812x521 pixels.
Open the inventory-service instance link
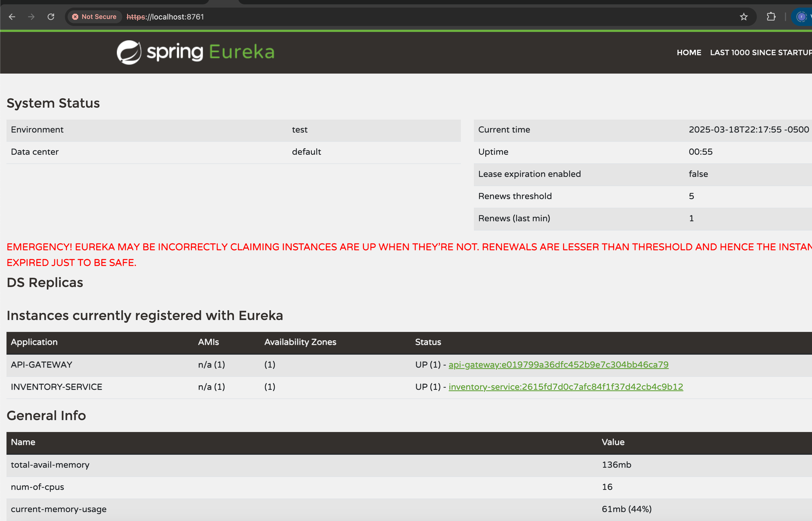566,387
